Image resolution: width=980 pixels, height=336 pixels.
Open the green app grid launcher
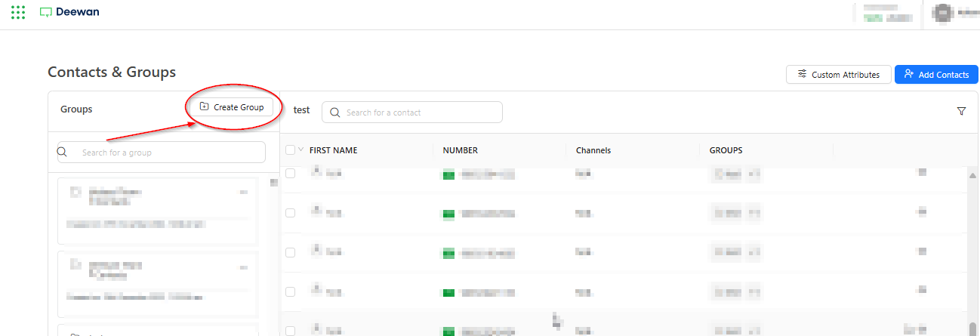pyautogui.click(x=19, y=12)
